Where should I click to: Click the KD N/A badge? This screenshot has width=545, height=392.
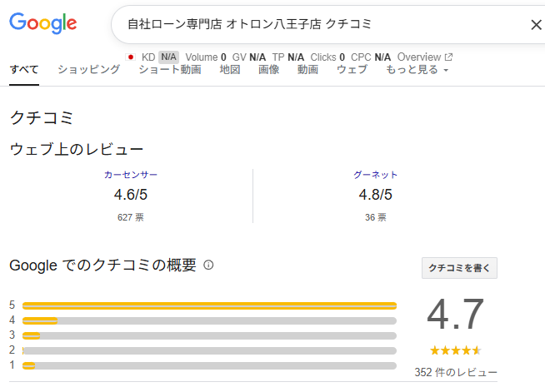point(168,57)
